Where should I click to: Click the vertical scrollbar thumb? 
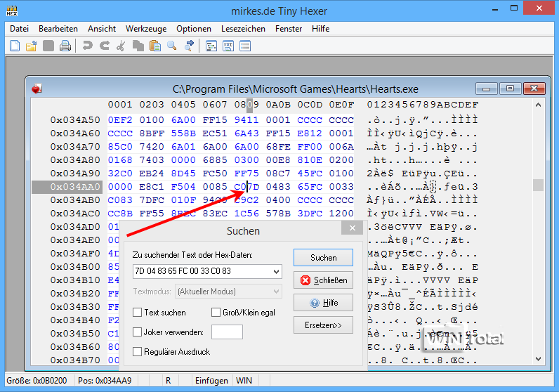[539, 185]
